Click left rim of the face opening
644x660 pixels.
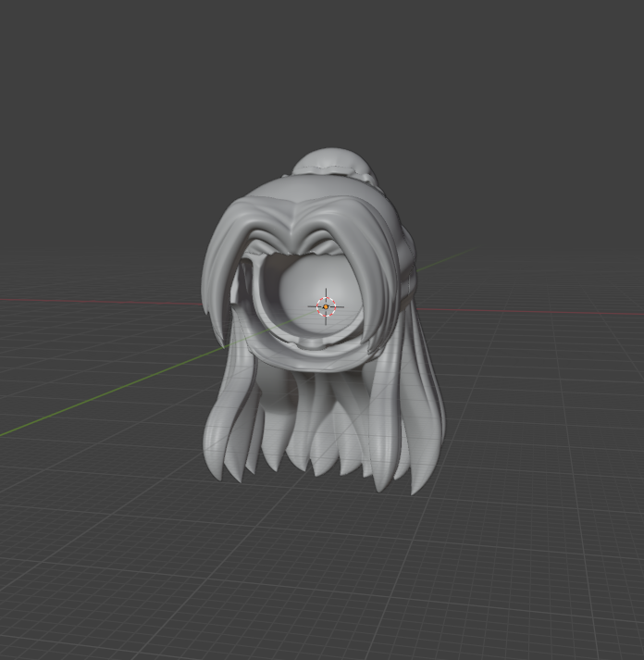point(250,305)
